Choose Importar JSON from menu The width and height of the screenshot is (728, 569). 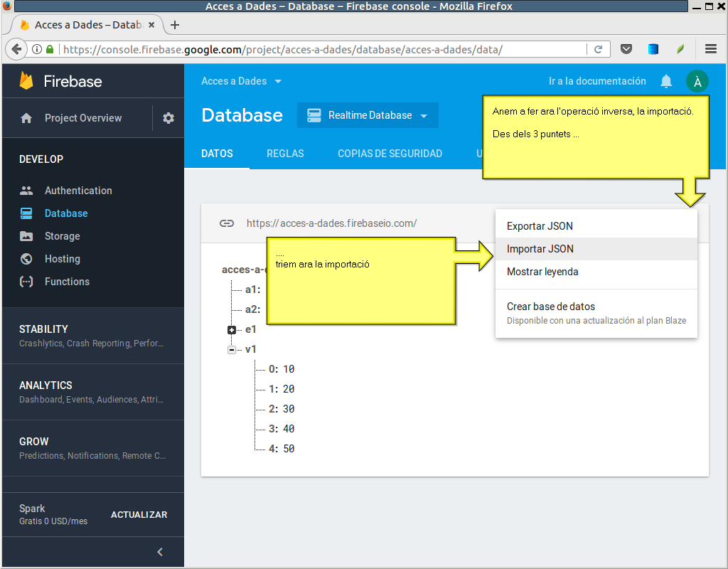(596, 249)
